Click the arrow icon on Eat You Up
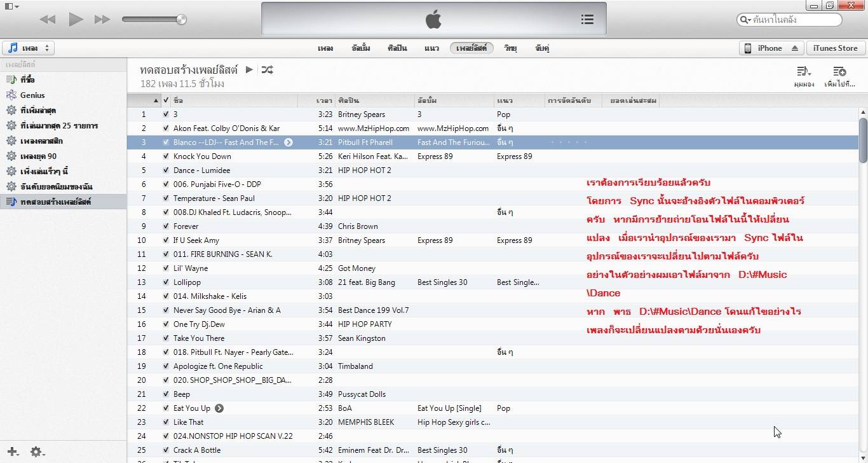The height and width of the screenshot is (463, 868). pos(219,408)
